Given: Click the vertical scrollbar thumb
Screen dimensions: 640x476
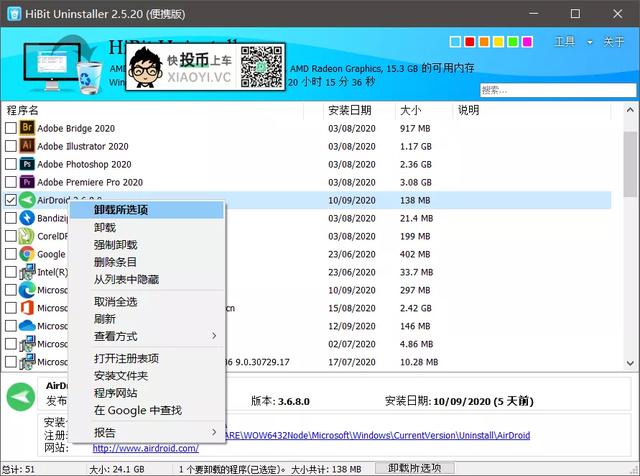Looking at the screenshot, I should pos(630,165).
